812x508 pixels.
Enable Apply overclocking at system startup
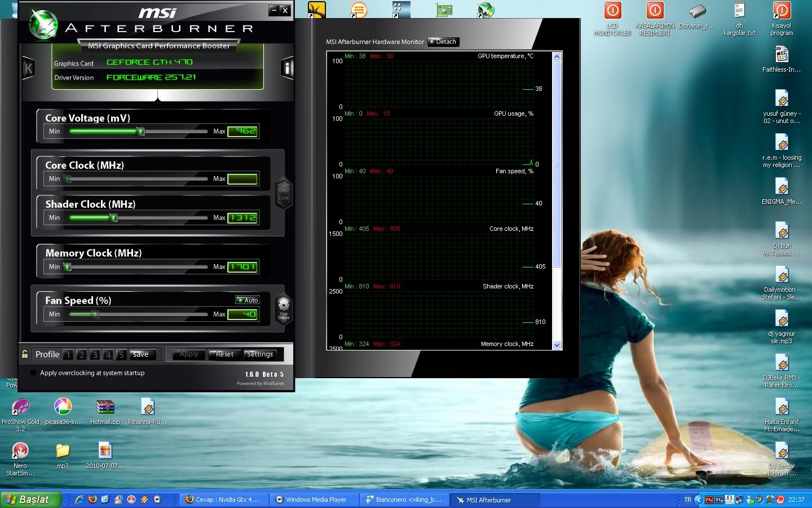click(33, 373)
